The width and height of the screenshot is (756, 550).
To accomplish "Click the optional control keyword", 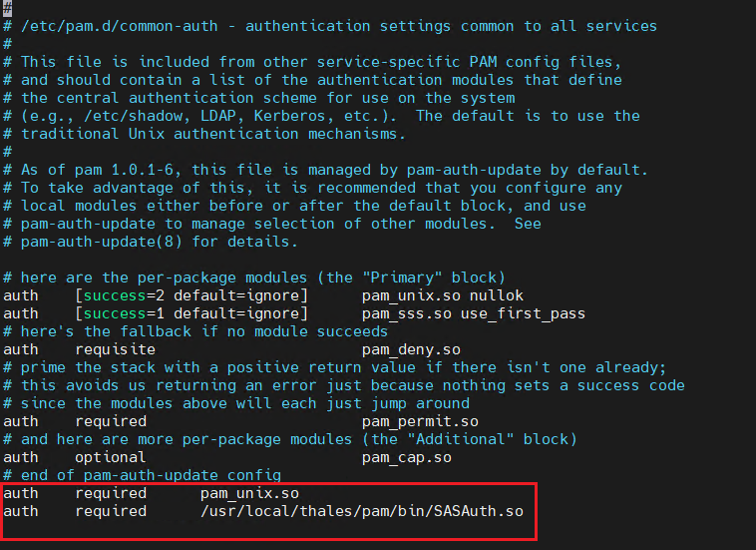I will (x=110, y=457).
